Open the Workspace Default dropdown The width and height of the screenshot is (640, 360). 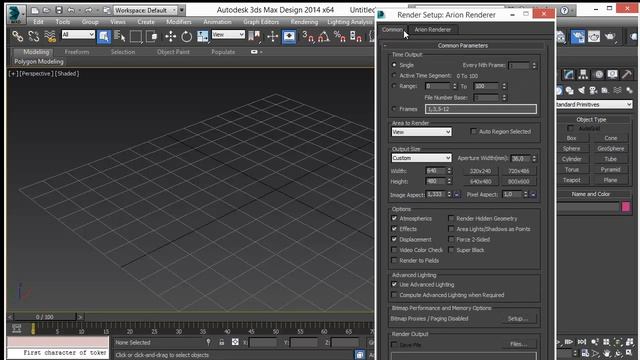(x=145, y=10)
